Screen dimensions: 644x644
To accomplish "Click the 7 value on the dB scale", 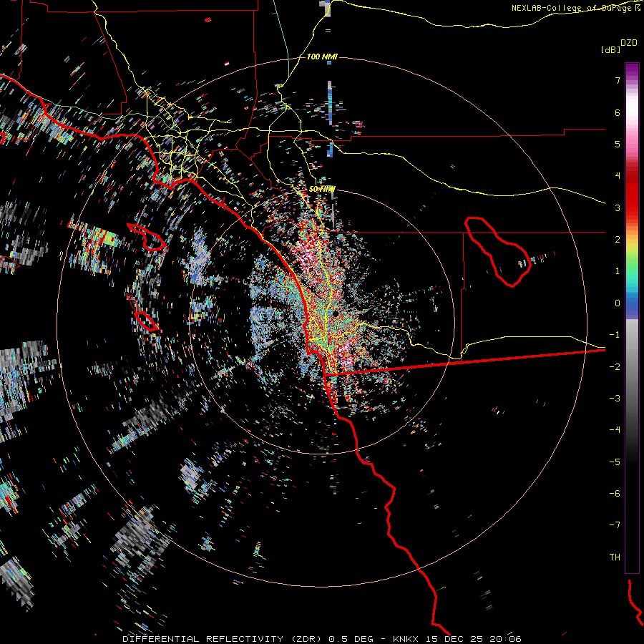I will click(x=618, y=80).
